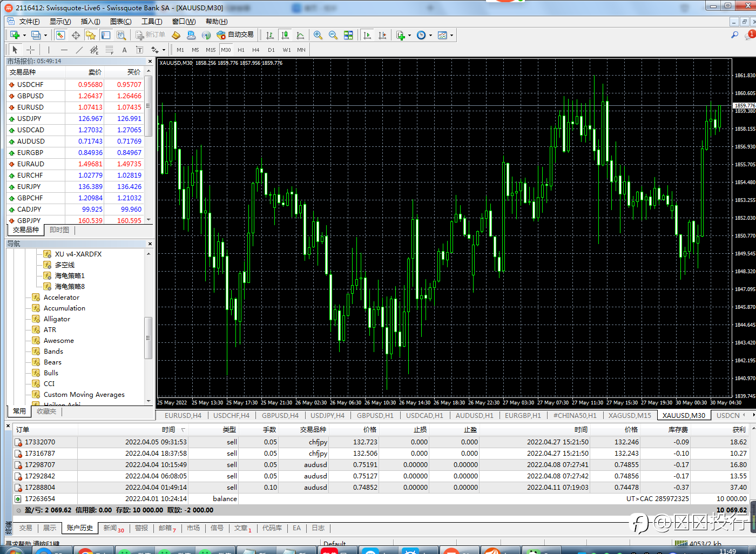The image size is (756, 554).
Task: Select the EURUSD row in market watch
Action: [x=30, y=107]
